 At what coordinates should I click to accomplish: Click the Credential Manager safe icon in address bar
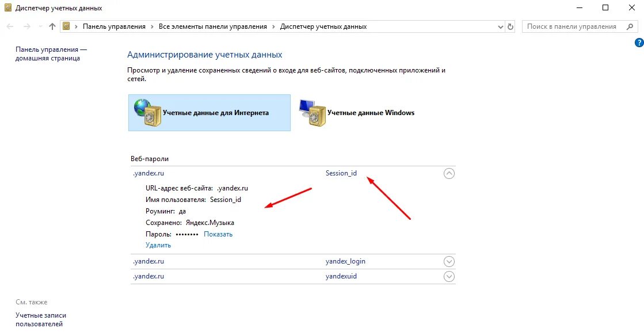coord(66,26)
